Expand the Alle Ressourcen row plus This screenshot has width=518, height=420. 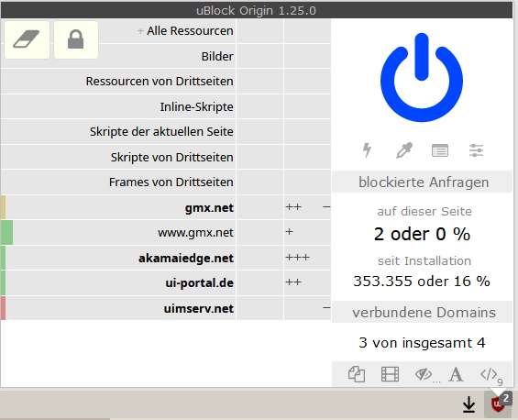[x=140, y=31]
